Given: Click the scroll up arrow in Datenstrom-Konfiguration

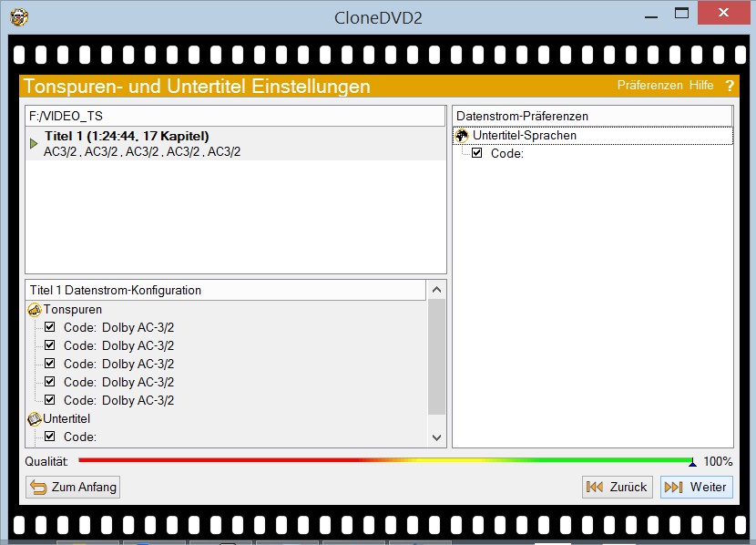Looking at the screenshot, I should click(437, 290).
